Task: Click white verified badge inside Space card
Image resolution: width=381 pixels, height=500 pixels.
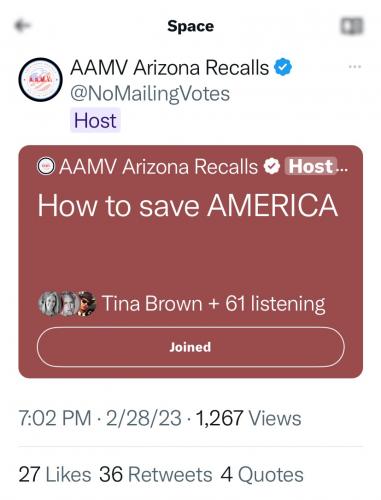Action: [272, 166]
